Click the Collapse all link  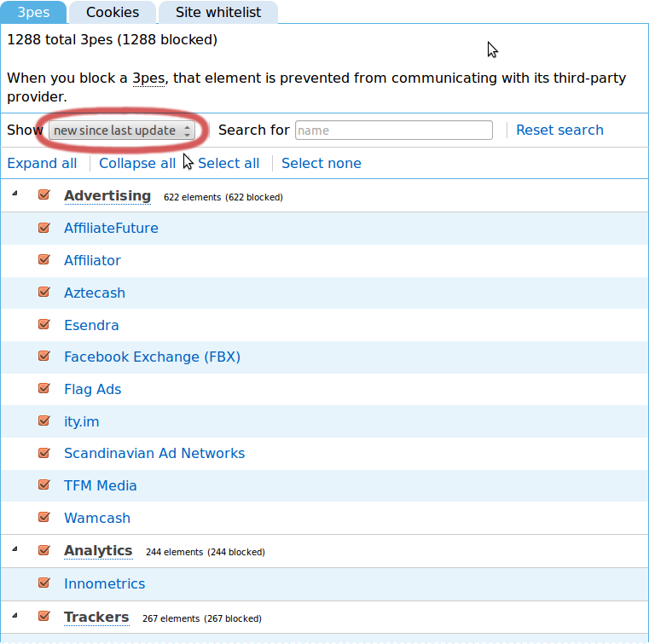[137, 164]
